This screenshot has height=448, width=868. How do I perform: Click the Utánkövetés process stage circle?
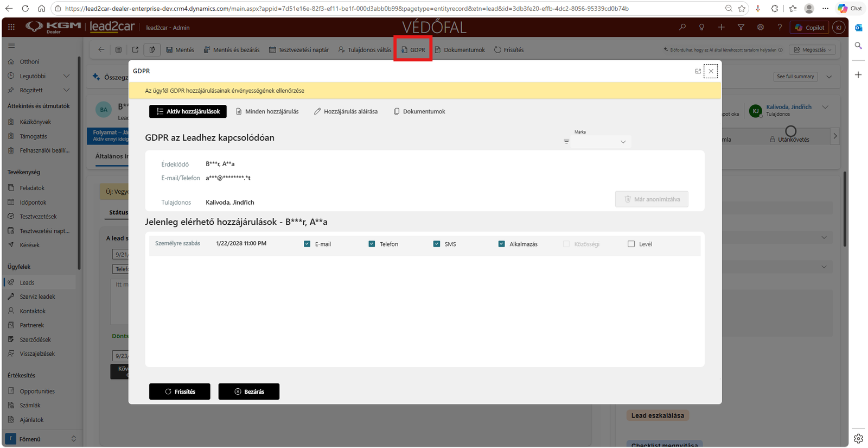791,131
